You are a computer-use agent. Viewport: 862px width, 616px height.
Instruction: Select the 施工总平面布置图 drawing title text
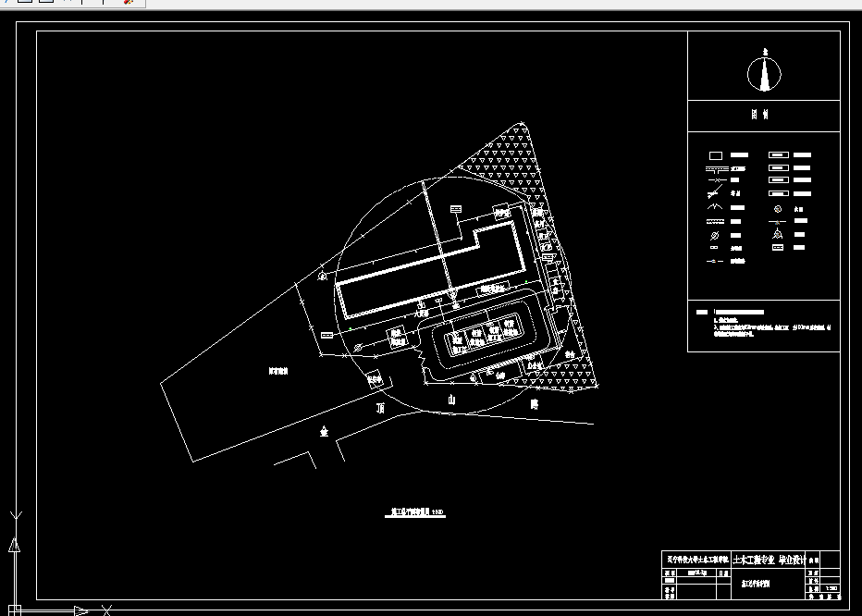tap(414, 508)
